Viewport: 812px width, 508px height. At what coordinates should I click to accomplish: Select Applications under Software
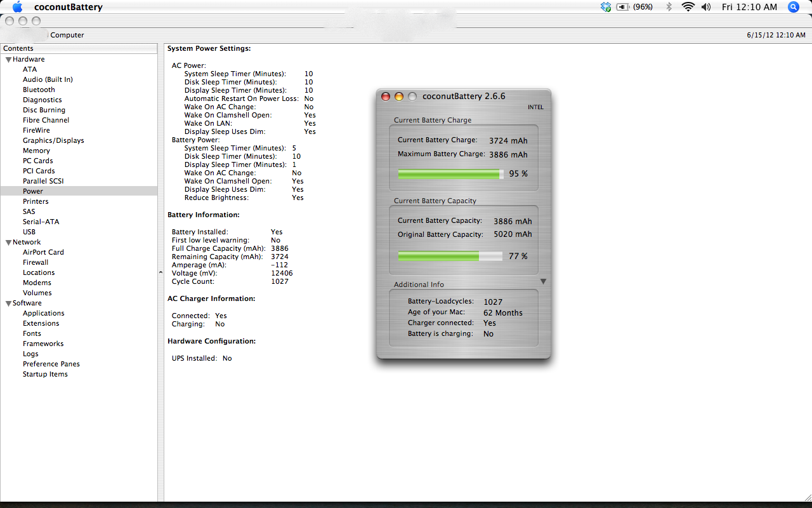[x=44, y=313]
